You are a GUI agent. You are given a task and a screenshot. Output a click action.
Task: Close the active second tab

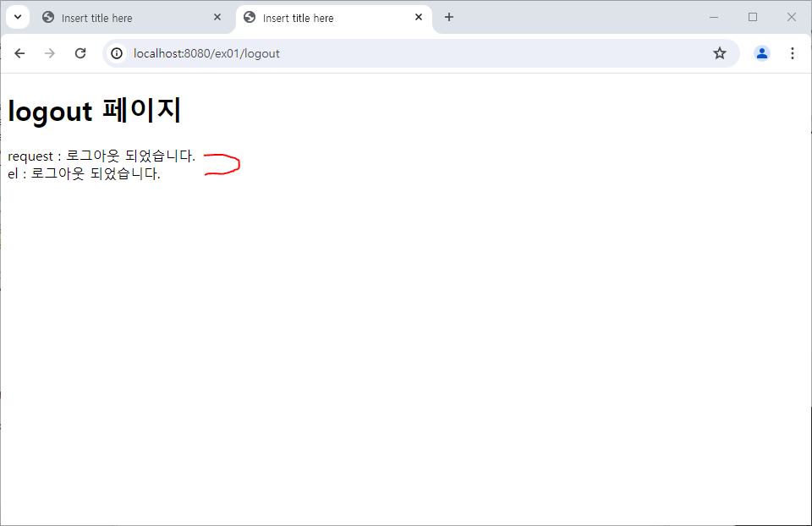(419, 17)
